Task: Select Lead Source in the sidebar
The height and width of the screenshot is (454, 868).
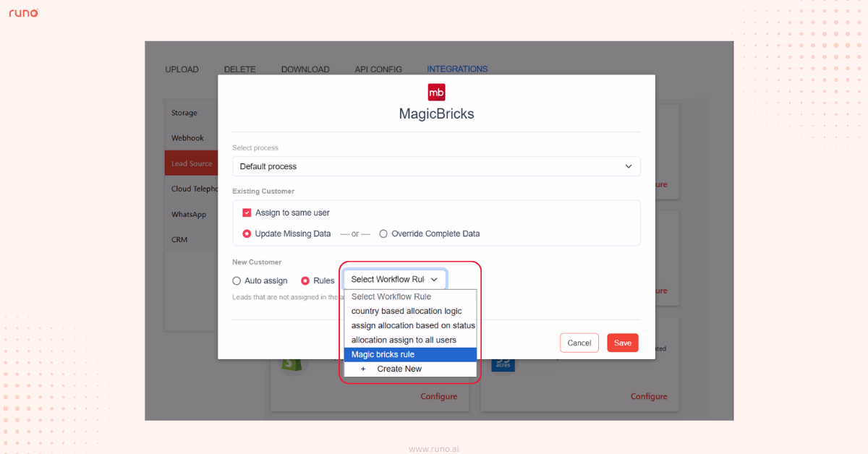Action: (191, 163)
